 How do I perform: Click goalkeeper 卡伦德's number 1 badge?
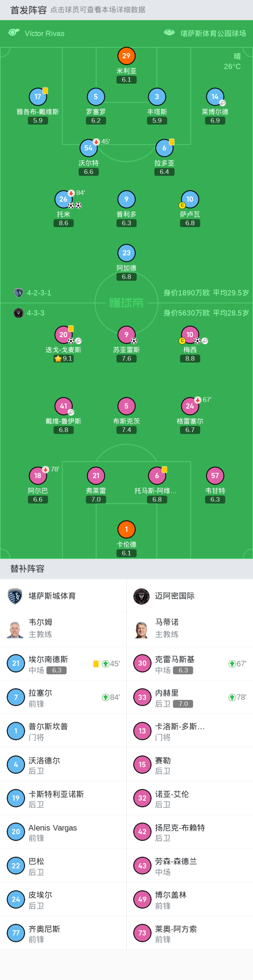(x=126, y=529)
